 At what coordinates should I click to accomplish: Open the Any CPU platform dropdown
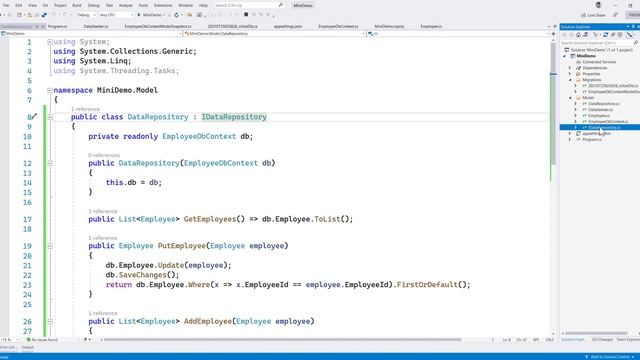(x=116, y=15)
